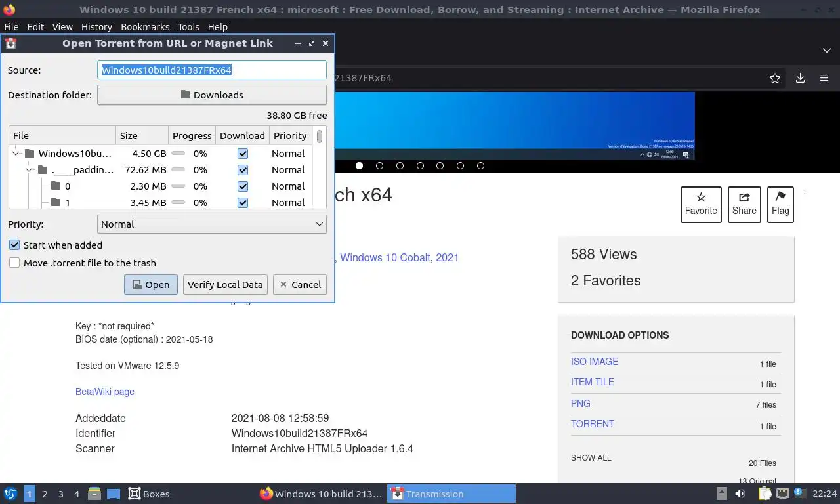Click the Windows 10 screenshot preview image
This screenshot has width=840, height=504.
(514, 125)
